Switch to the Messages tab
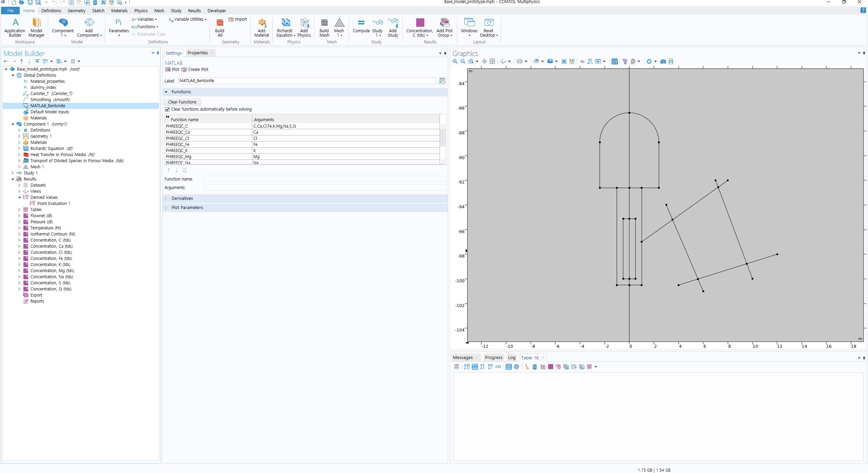Screen dimensions: 868x473 [462, 358]
